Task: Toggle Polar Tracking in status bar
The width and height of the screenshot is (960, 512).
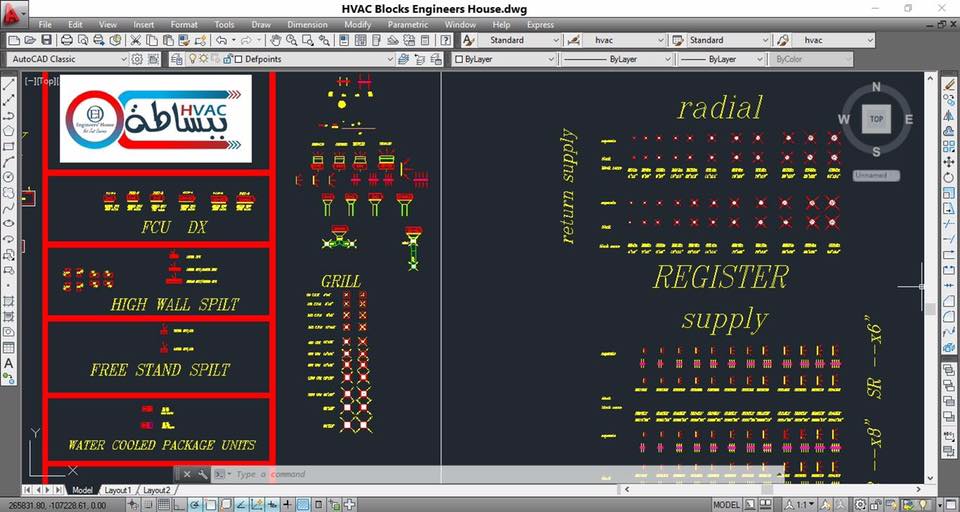Action: pos(195,505)
